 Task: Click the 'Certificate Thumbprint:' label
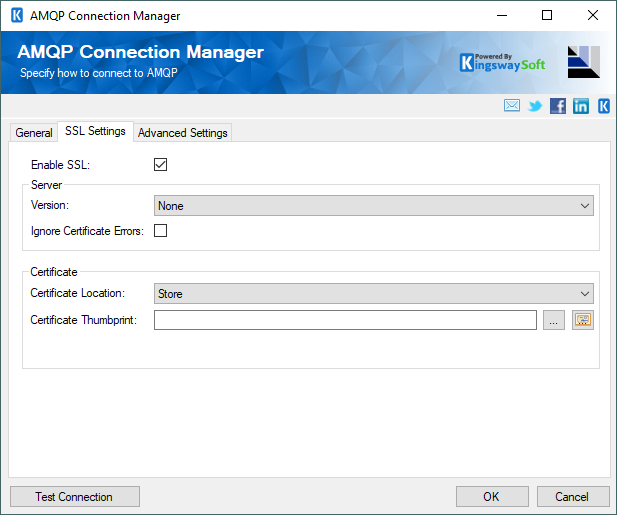click(83, 320)
